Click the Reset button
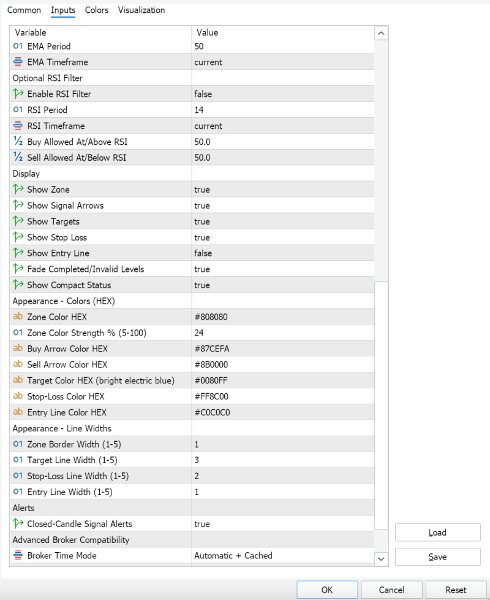Viewport: 490px width, 600px height. [456, 590]
